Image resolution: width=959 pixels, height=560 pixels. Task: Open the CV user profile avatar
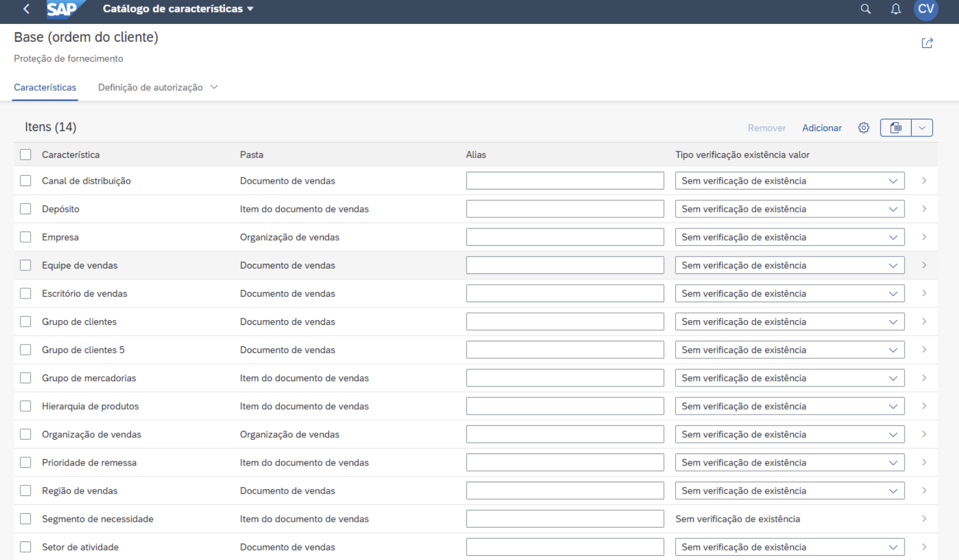point(925,9)
